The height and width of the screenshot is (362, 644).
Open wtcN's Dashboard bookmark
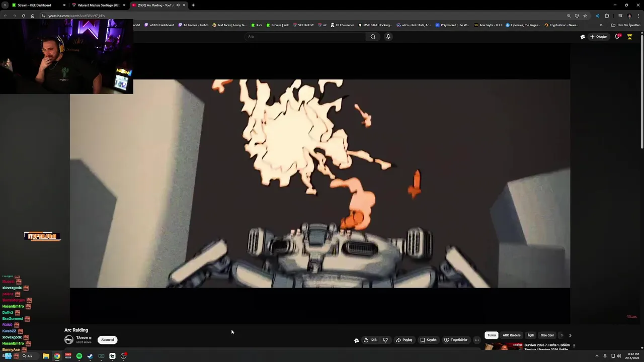pyautogui.click(x=159, y=25)
